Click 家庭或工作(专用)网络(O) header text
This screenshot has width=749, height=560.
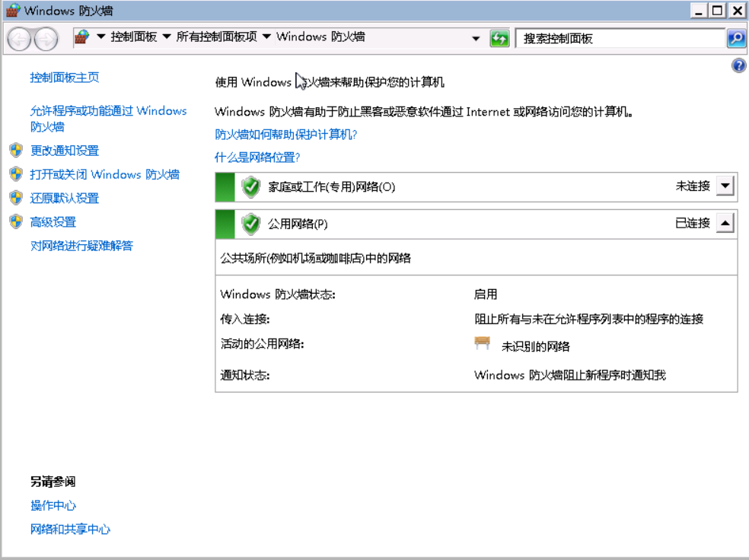click(332, 187)
